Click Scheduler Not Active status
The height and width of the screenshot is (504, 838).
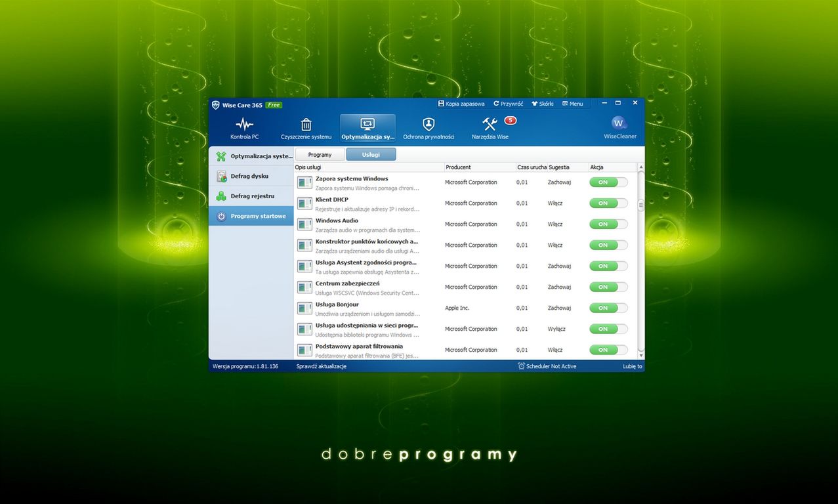point(547,366)
